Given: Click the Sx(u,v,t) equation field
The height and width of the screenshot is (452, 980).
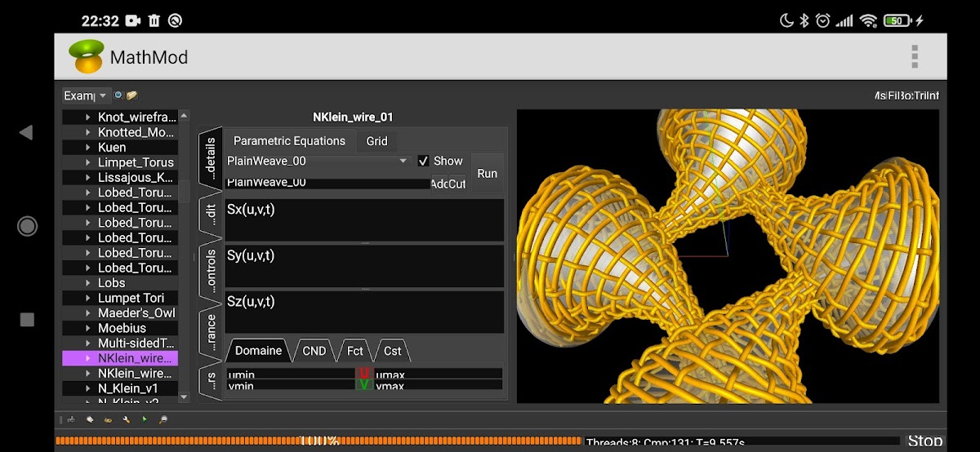Looking at the screenshot, I should click(364, 220).
